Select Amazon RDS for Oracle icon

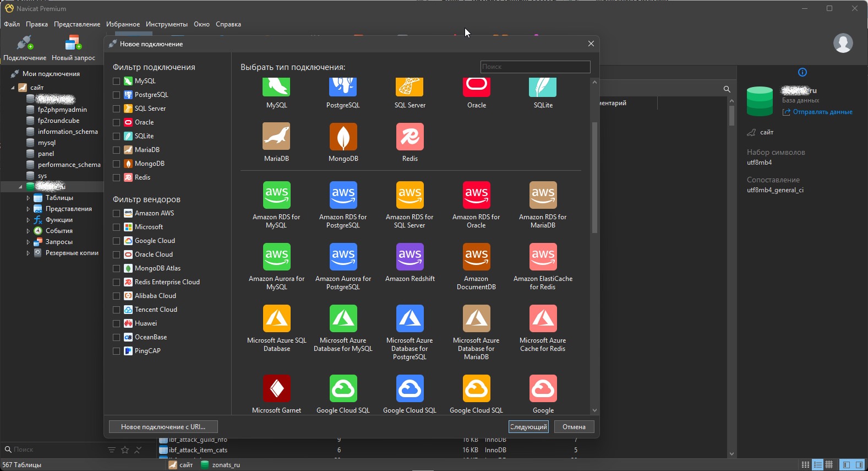click(x=476, y=195)
